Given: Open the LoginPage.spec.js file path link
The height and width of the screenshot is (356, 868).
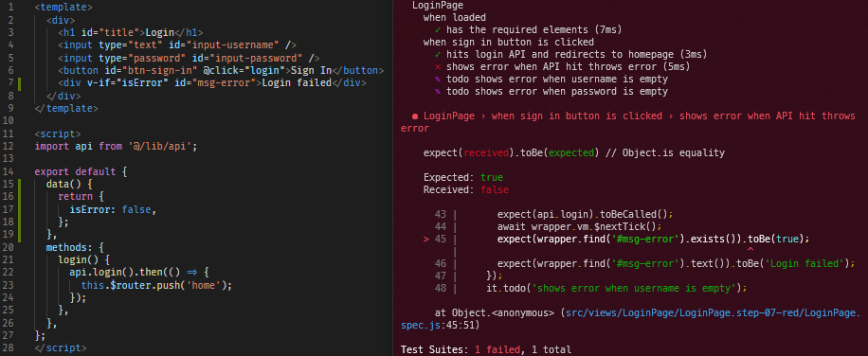Looking at the screenshot, I should pos(630,319).
